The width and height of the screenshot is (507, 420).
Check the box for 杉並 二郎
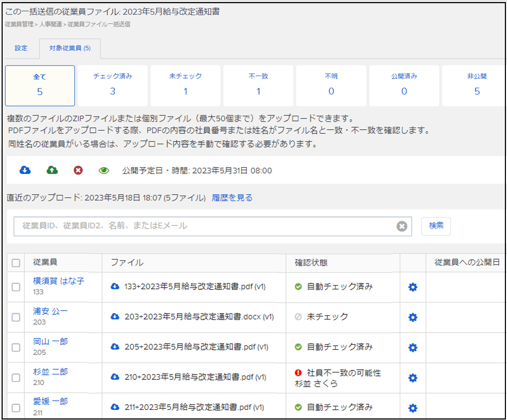point(16,378)
